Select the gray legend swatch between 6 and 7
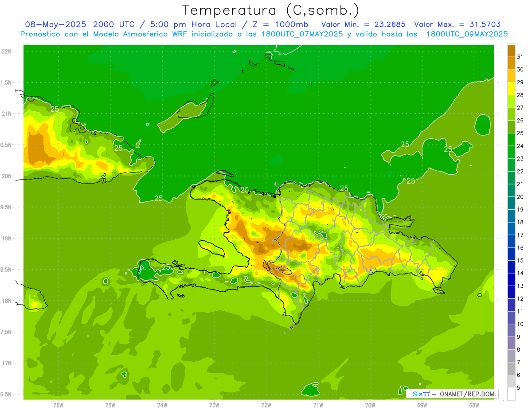This screenshot has height=411, width=532. (511, 369)
